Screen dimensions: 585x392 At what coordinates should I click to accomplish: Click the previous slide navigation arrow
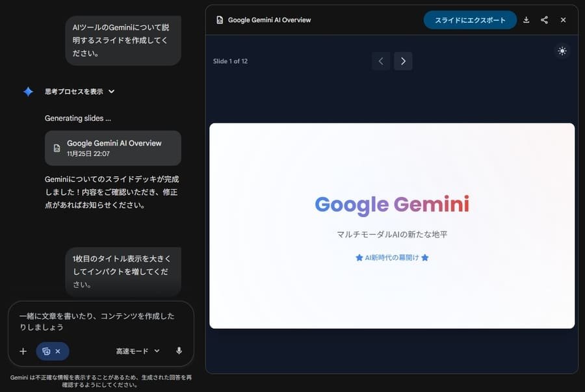point(381,60)
